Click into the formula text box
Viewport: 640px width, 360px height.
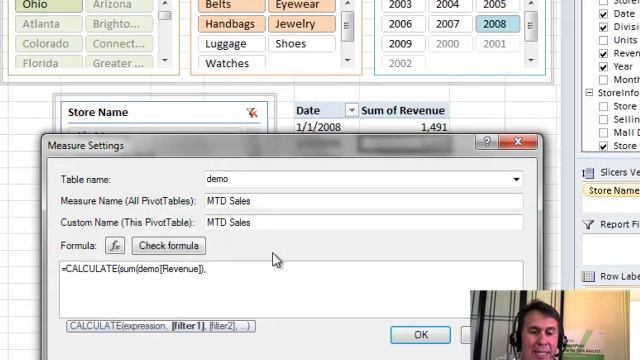click(x=291, y=289)
